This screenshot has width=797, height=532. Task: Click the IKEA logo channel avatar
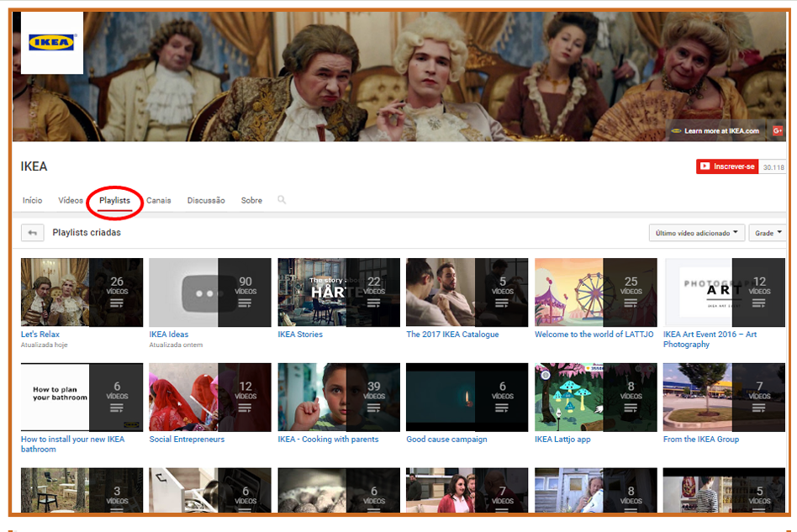(52, 43)
